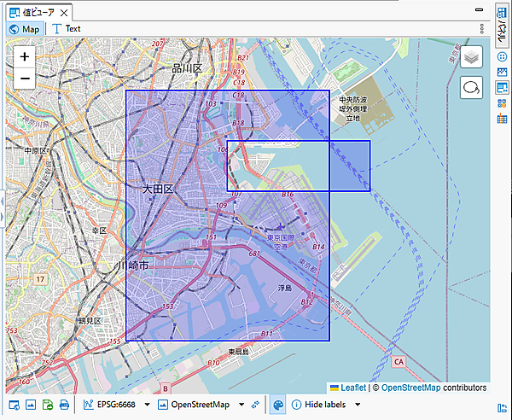Open the Leaflet attribution link
Viewport: 512px width, 420px height.
click(352, 388)
